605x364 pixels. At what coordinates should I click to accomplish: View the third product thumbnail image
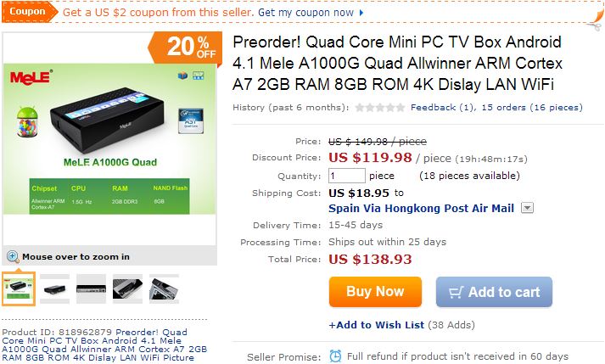point(91,288)
